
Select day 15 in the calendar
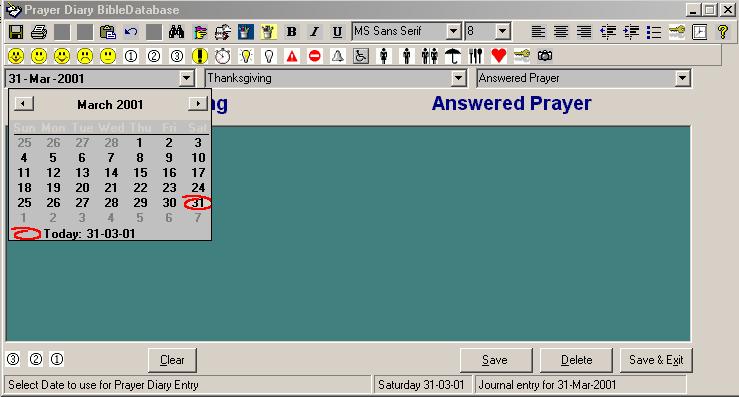[140, 173]
